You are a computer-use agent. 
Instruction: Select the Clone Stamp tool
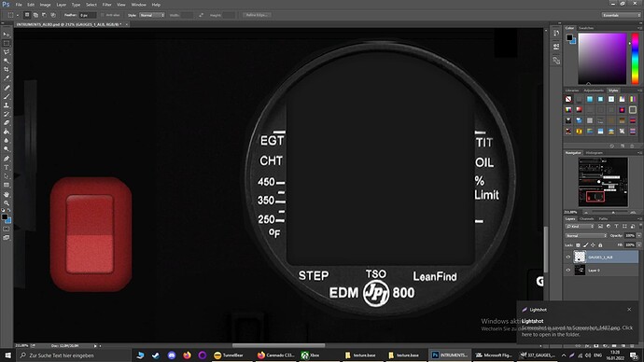click(7, 105)
